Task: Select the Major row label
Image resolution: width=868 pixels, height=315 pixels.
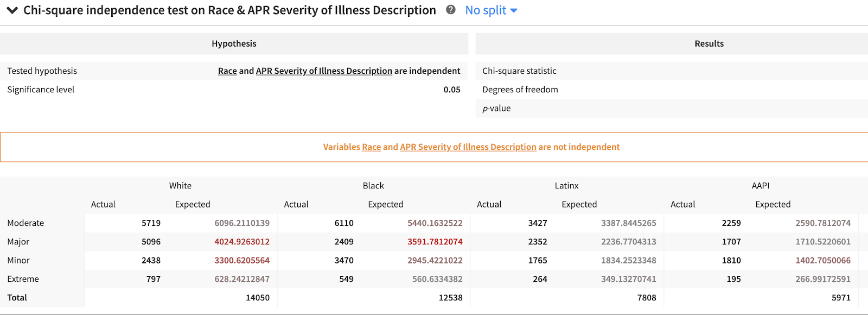Action: pyautogui.click(x=18, y=242)
